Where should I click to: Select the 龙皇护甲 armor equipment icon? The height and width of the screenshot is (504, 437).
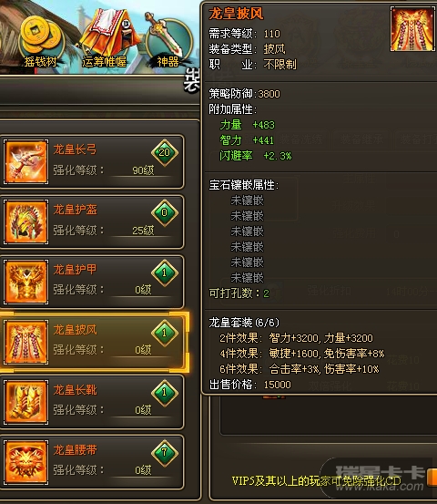26,282
